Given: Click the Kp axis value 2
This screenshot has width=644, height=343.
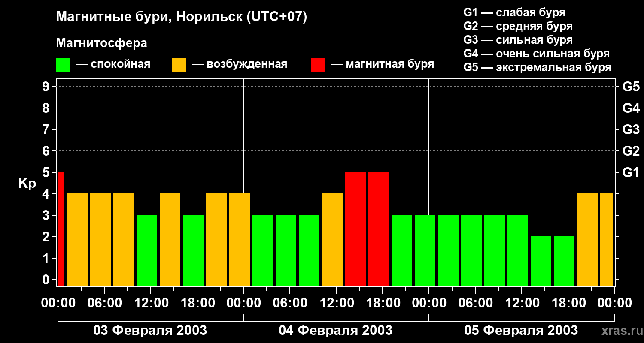Looking at the screenshot, I should point(47,237).
